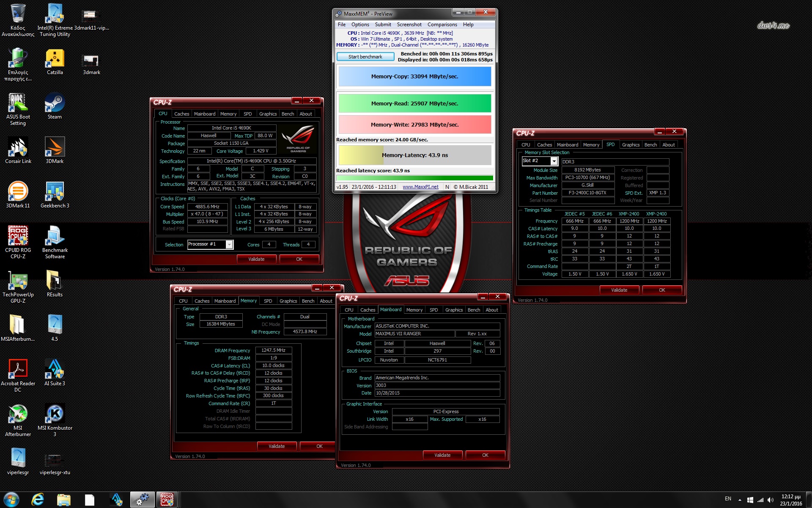Open the MaxxMEM File menu
The image size is (812, 508).
(x=342, y=25)
